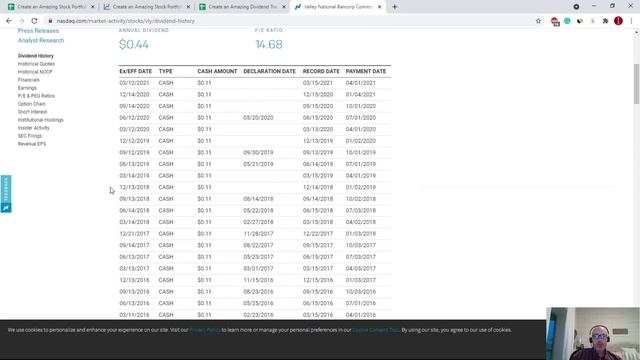Open the red extension icon with badge
Viewport: 640px width, 360px height.
point(555,21)
